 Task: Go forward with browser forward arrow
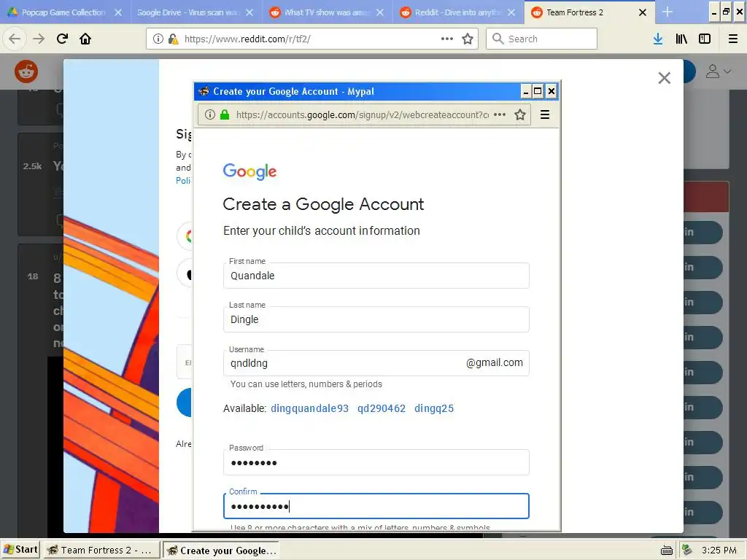[39, 39]
